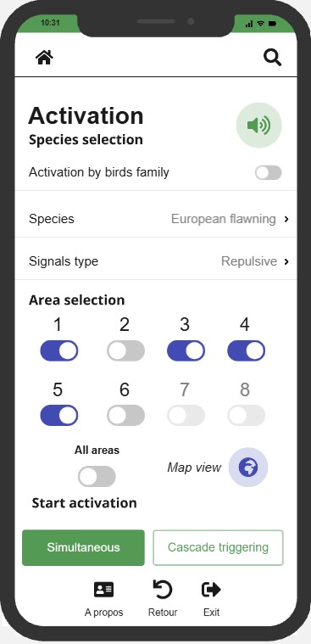This screenshot has width=311, height=644.
Task: Start Simultaneous activation
Action: (83, 547)
